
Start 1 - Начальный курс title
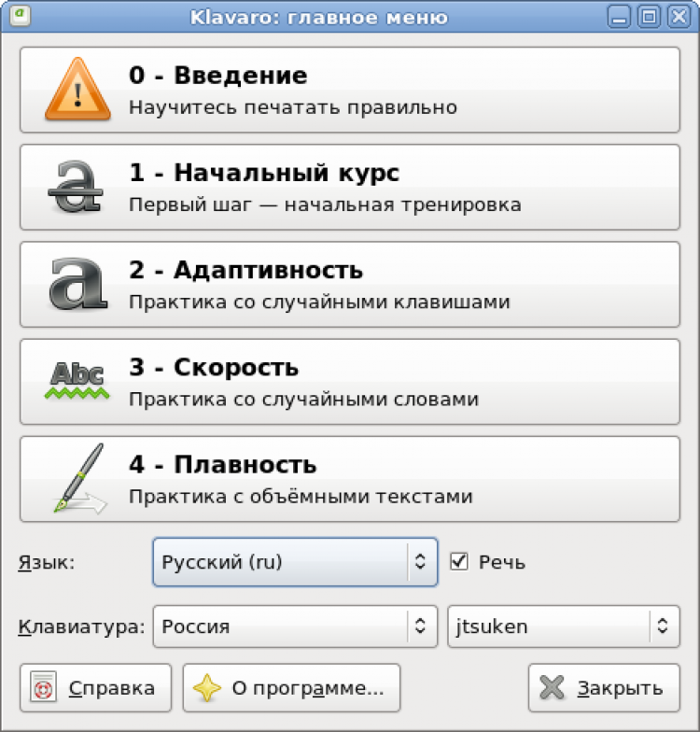[264, 172]
